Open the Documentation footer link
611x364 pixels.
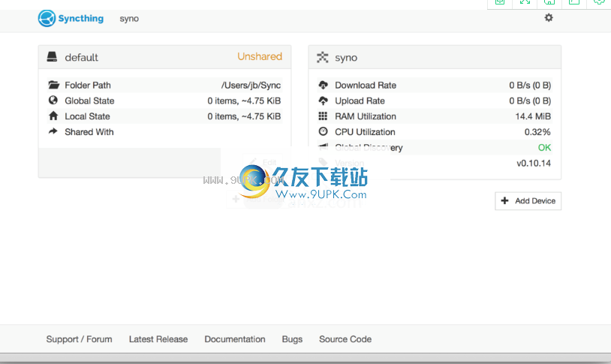[235, 339]
